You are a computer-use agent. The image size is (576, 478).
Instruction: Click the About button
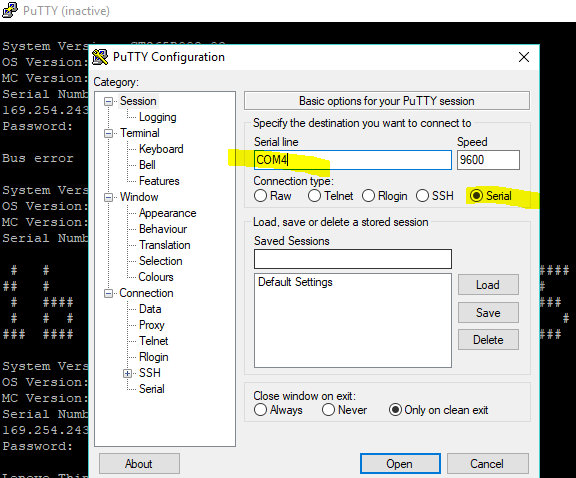pos(139,464)
